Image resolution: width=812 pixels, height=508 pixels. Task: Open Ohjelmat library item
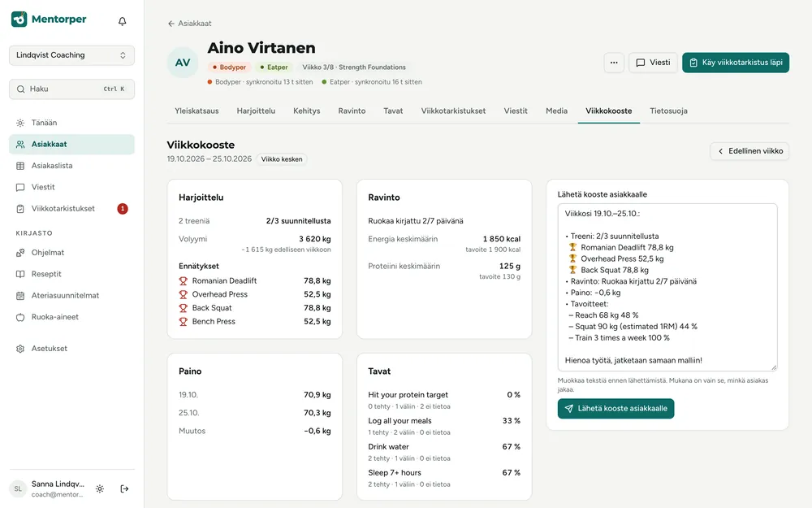click(x=71, y=253)
